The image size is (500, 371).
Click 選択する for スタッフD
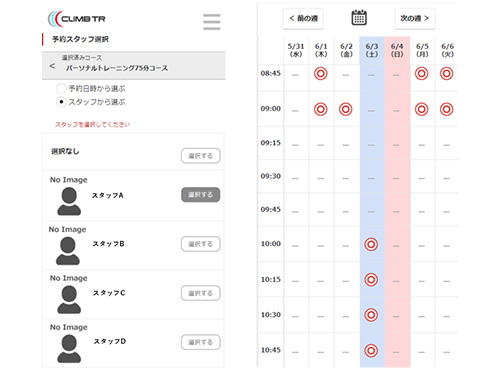click(201, 342)
